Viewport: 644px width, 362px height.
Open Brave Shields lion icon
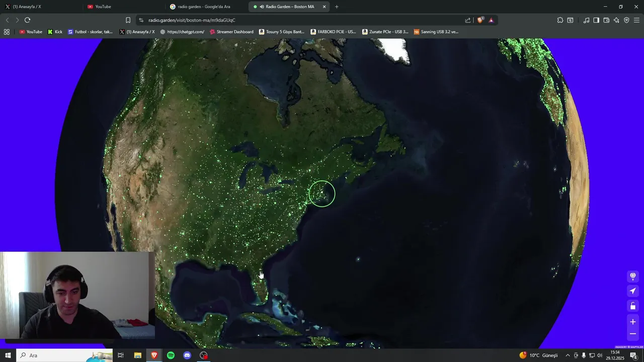pos(480,20)
